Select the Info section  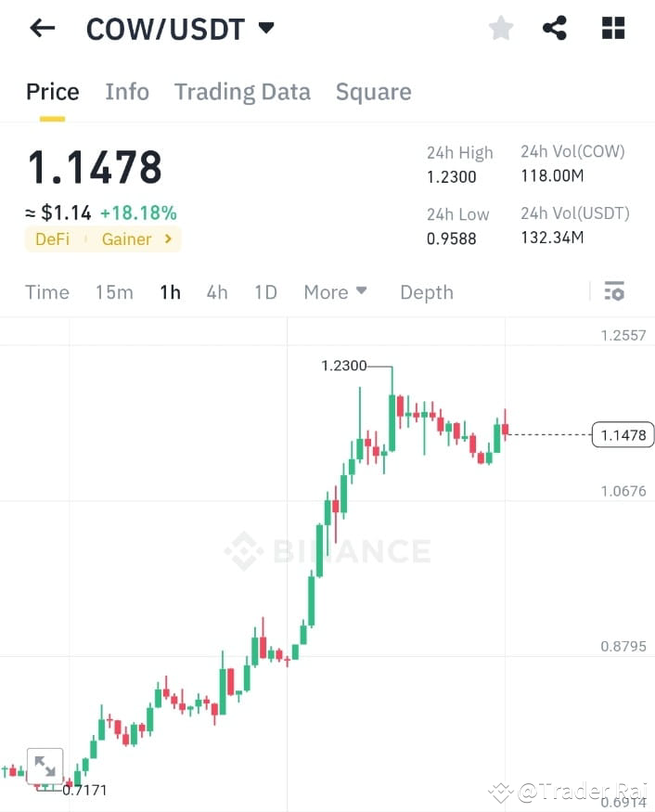(127, 92)
